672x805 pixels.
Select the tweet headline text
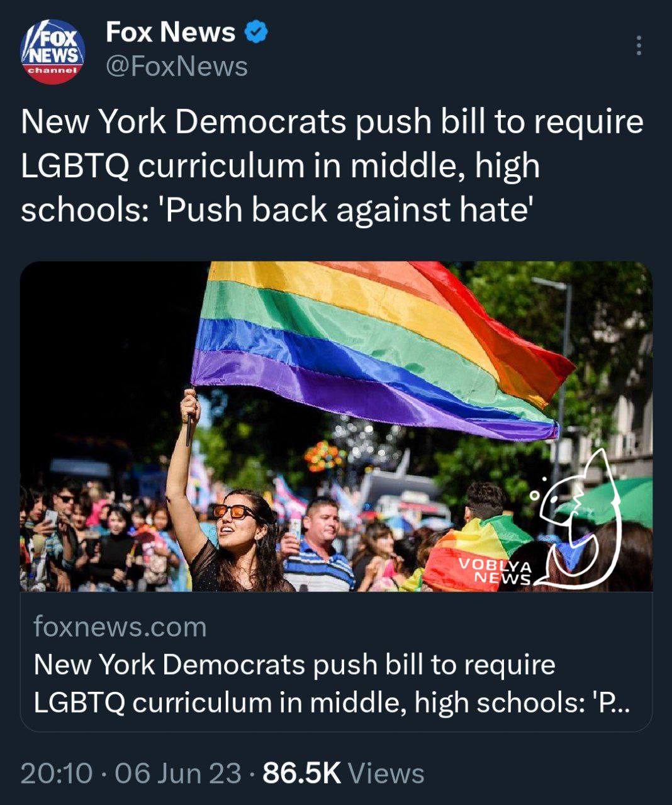332,165
